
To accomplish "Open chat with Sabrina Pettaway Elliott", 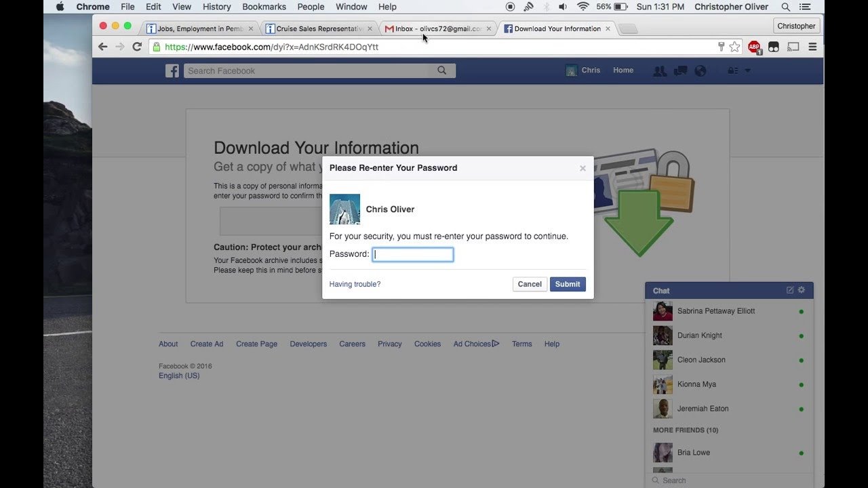I will [729, 311].
